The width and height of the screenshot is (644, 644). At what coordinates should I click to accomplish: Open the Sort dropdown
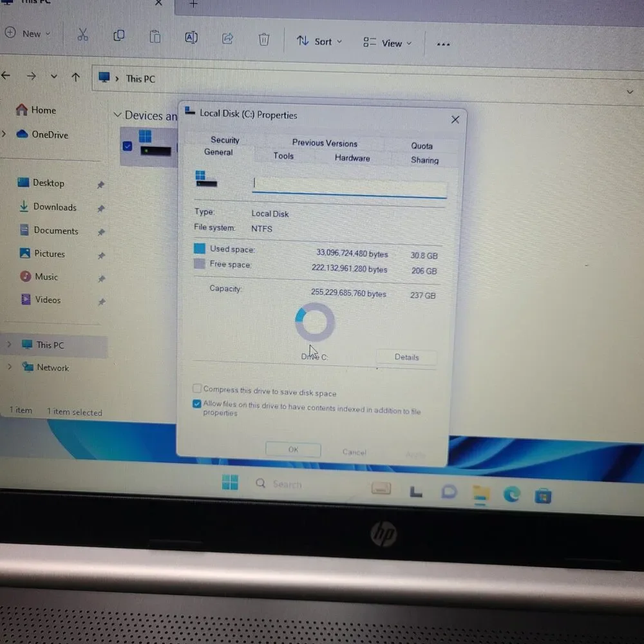pyautogui.click(x=319, y=41)
